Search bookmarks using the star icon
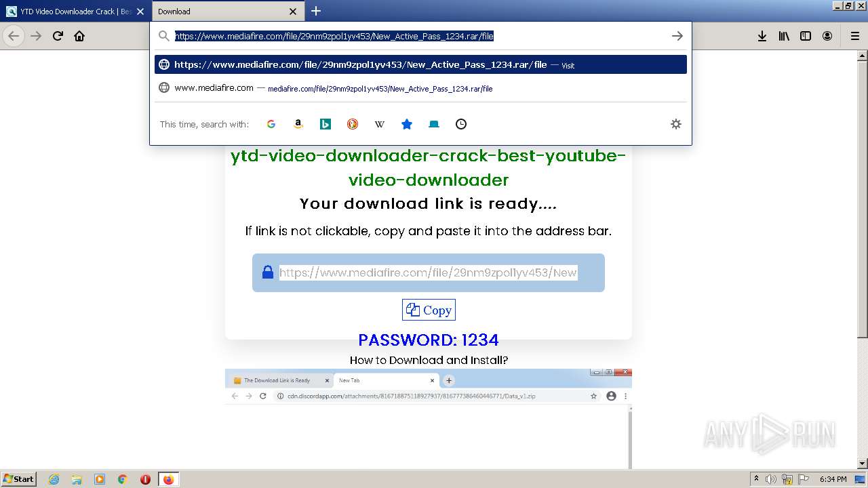Image resolution: width=868 pixels, height=488 pixels. 407,124
